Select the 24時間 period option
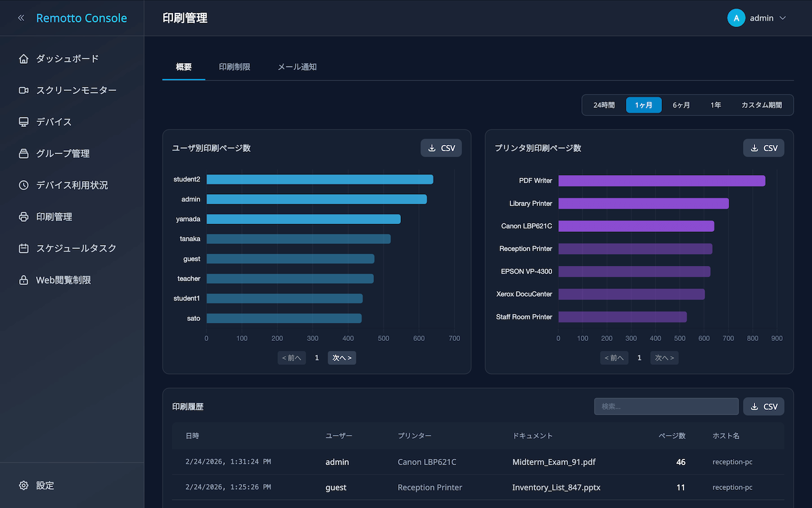The width and height of the screenshot is (812, 508). click(604, 105)
